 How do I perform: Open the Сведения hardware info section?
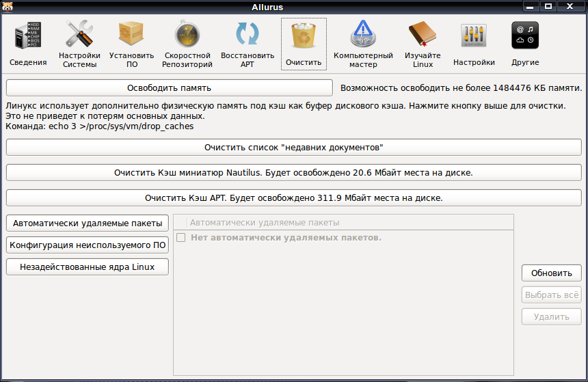point(28,44)
